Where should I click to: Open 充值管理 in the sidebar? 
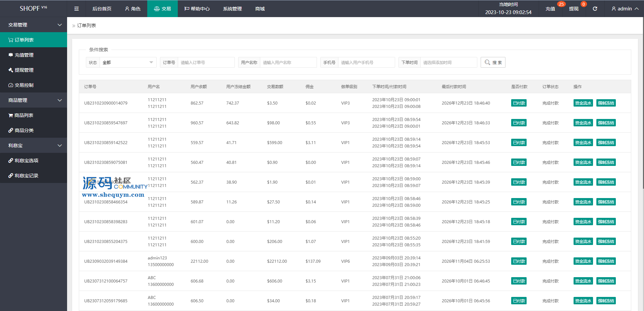pyautogui.click(x=34, y=55)
